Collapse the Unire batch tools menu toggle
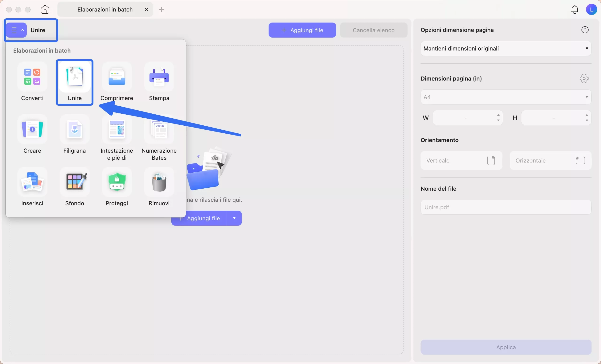The image size is (601, 364). click(16, 30)
